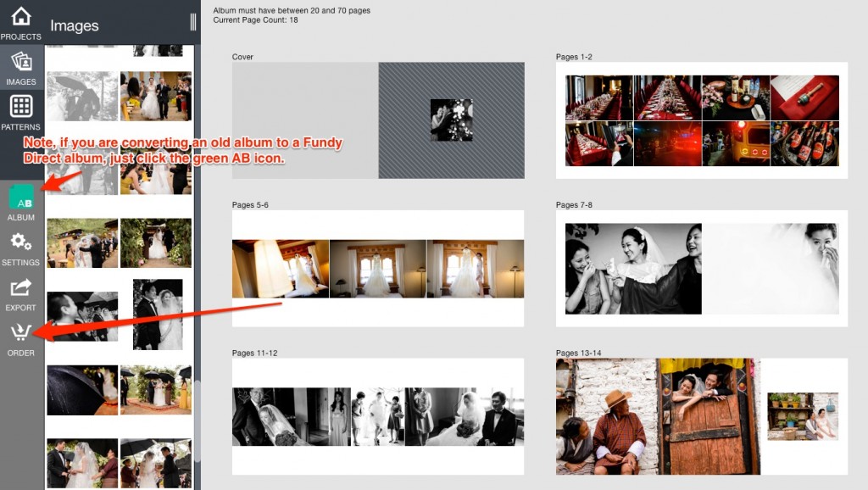Open the Pages 11-12 spread

[x=378, y=416]
